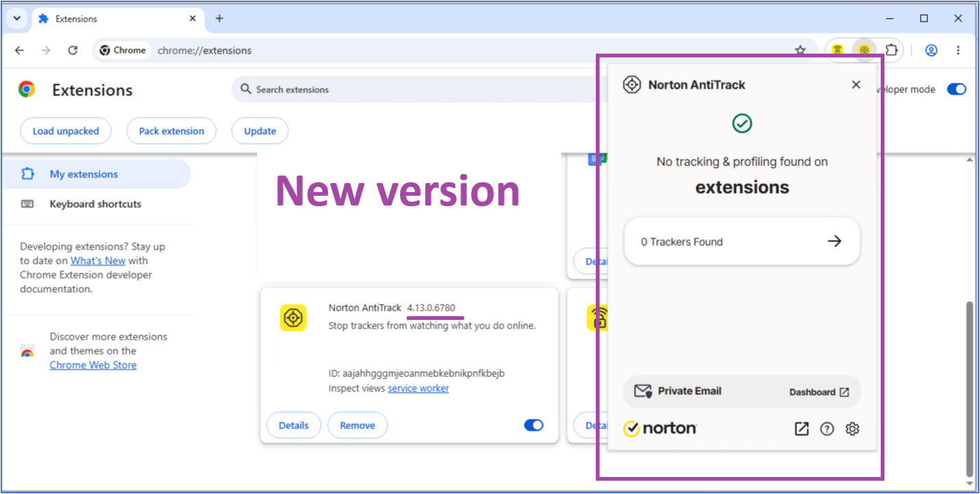Open the yellow Norton extension left of AntiTrack
The height and width of the screenshot is (494, 980).
[x=837, y=50]
